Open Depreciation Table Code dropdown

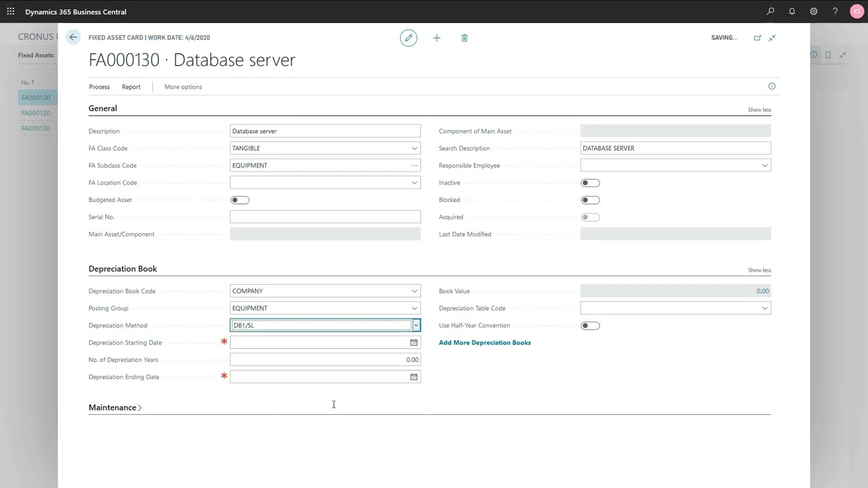(764, 308)
